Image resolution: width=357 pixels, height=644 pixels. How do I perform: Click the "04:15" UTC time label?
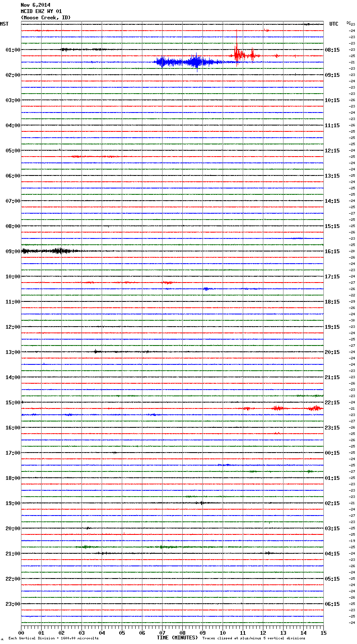pyautogui.click(x=332, y=553)
